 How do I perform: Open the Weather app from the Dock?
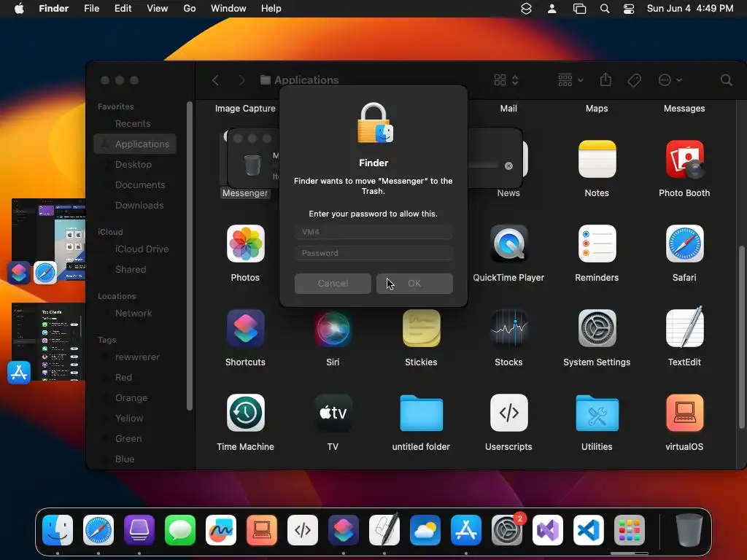point(425,530)
